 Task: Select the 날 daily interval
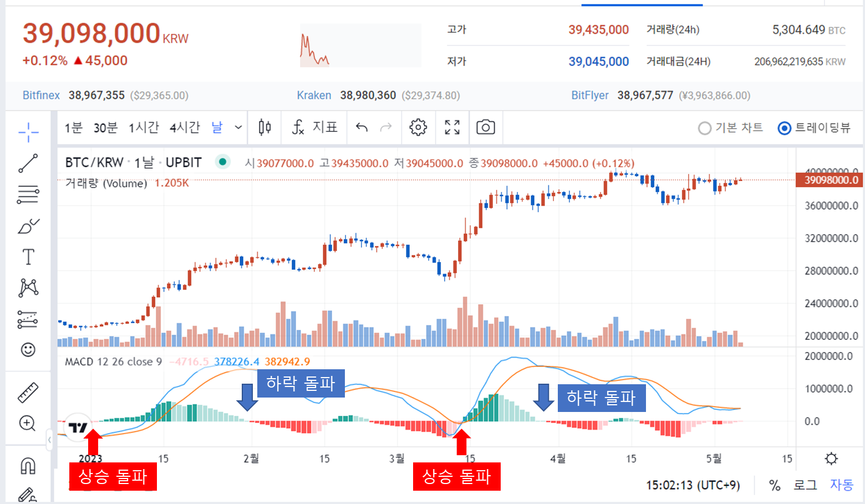tap(217, 128)
